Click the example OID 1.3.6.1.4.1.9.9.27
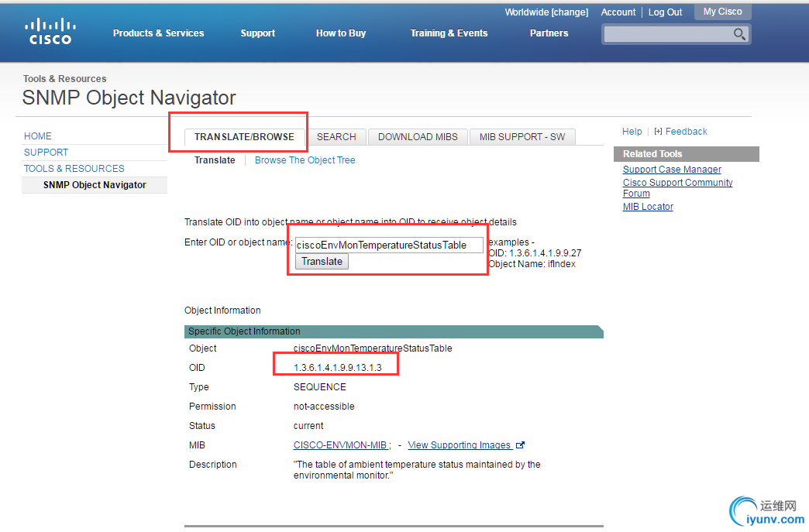809x532 pixels. pos(546,253)
